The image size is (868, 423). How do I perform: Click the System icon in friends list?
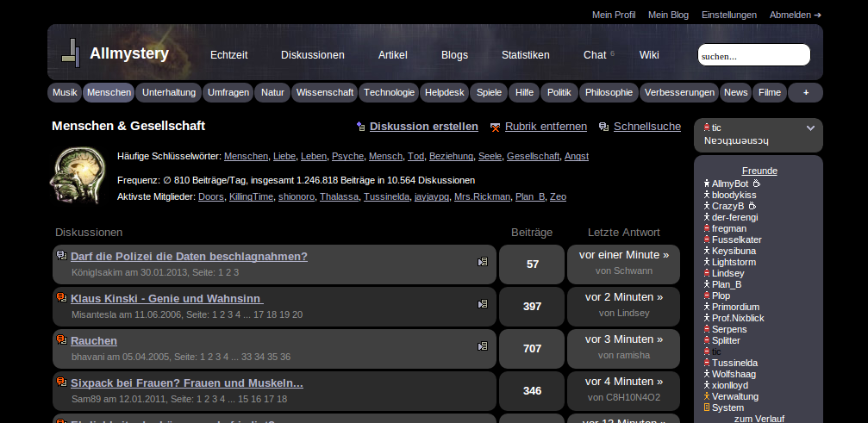[707, 407]
